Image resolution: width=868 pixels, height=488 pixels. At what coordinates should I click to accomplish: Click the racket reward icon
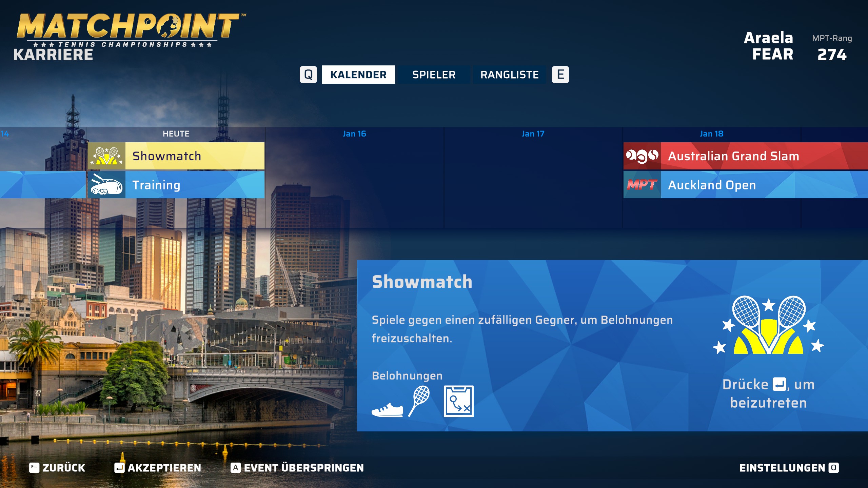[419, 401]
